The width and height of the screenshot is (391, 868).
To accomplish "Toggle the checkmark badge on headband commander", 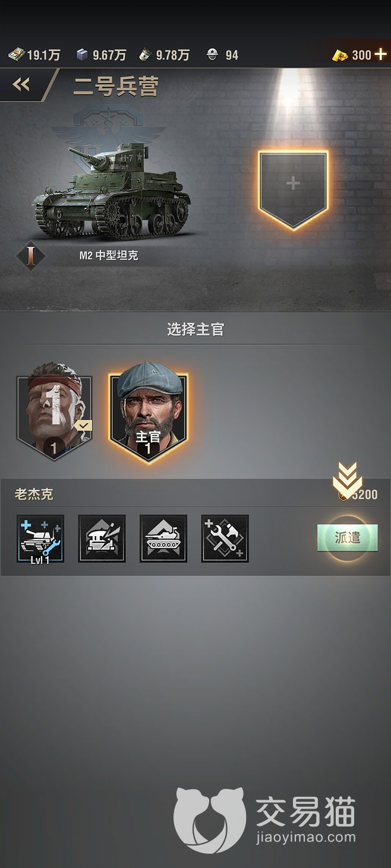I will (x=83, y=425).
